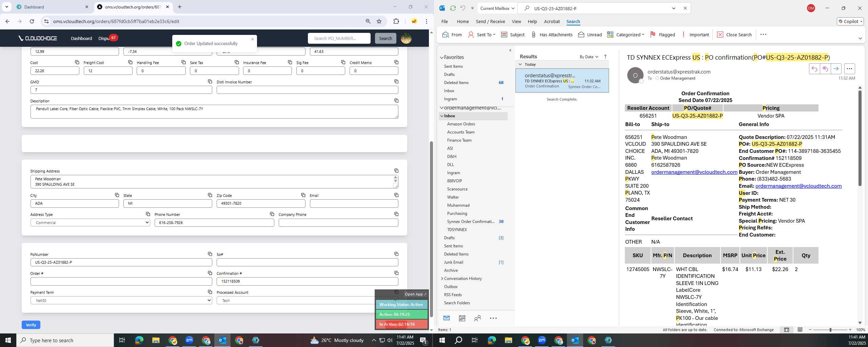Click the ordermanagement@vcloudtech.com Ship-to link
Viewport: 868px width, 347px height.
click(694, 172)
